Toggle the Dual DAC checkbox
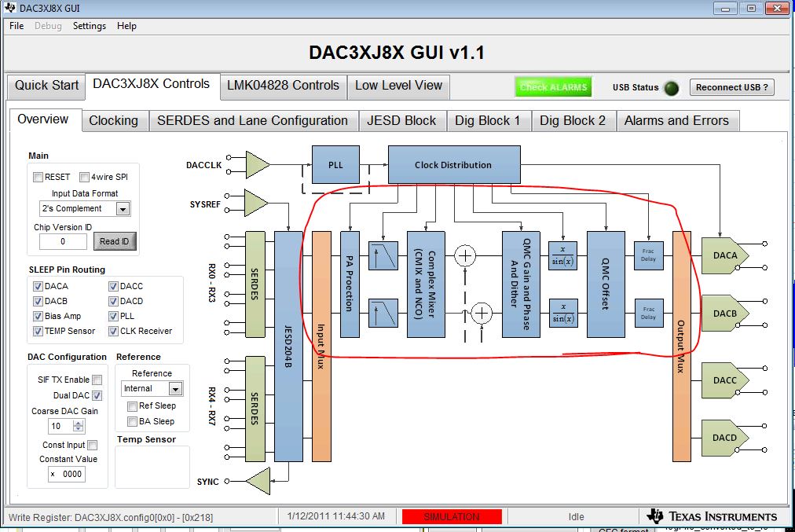795x532 pixels. (x=97, y=395)
